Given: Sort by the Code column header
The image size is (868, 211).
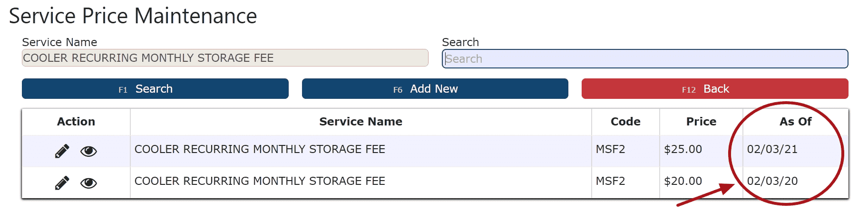Looking at the screenshot, I should (625, 122).
